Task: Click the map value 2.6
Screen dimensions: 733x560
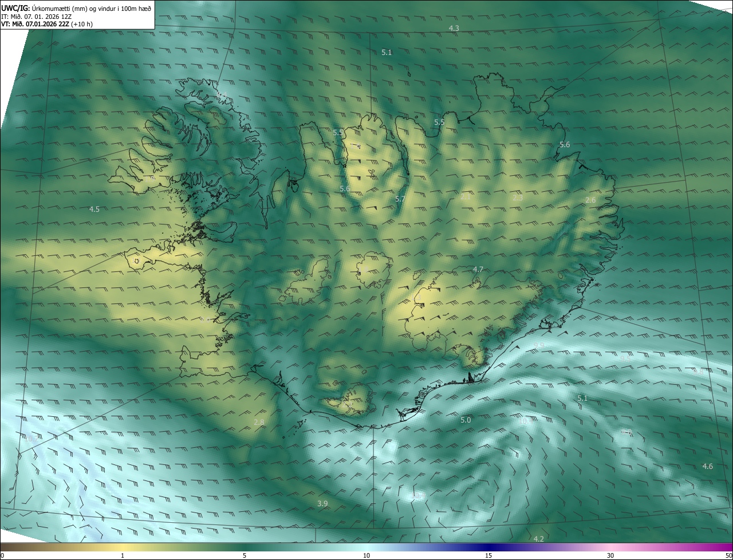Action: pos(590,200)
